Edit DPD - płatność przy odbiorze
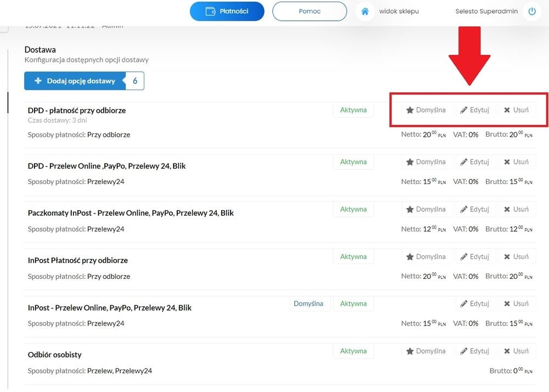 pyautogui.click(x=475, y=110)
